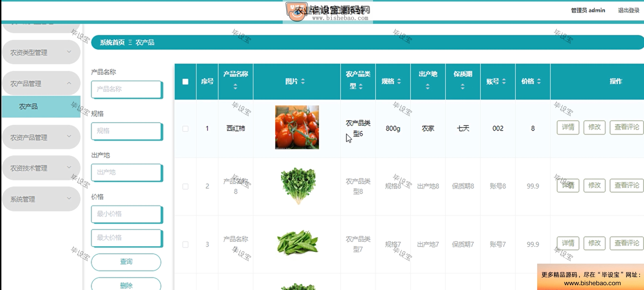
Task: Click the 农家 origin cell
Action: (428, 129)
